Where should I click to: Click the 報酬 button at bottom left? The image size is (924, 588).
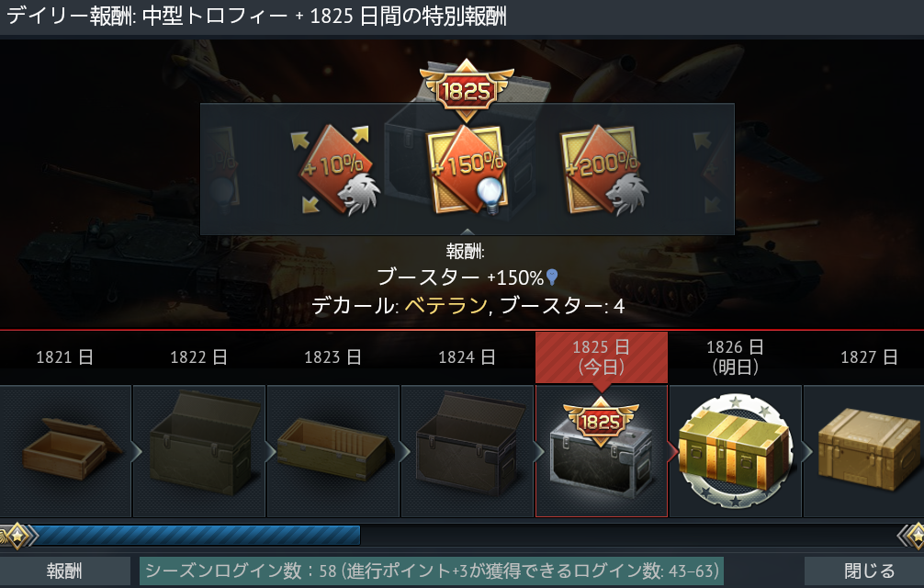point(65,571)
